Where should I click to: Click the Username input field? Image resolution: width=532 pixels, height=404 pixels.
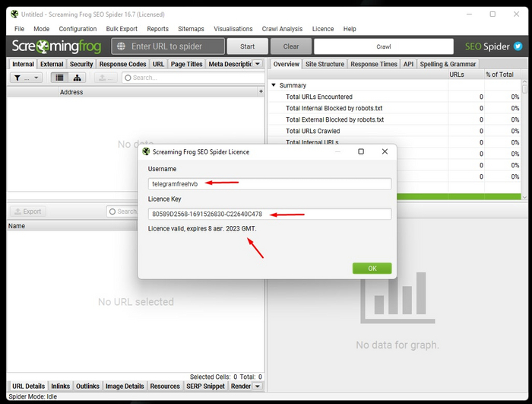click(270, 184)
